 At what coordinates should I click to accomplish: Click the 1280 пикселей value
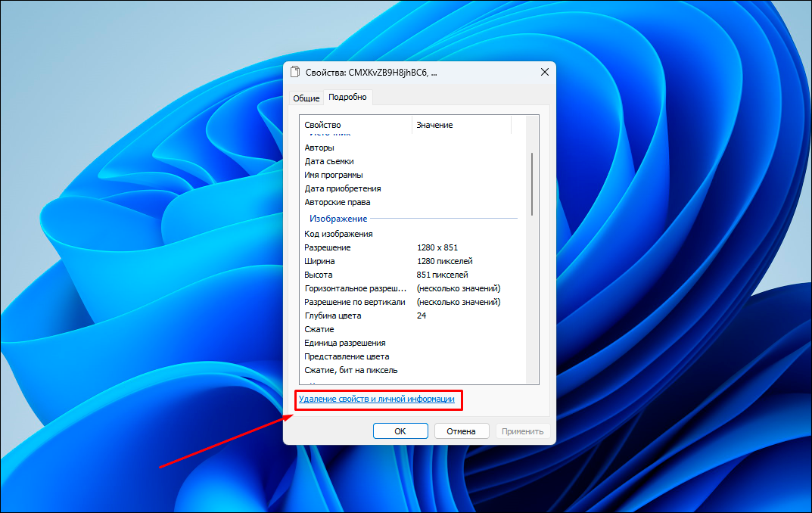click(444, 261)
